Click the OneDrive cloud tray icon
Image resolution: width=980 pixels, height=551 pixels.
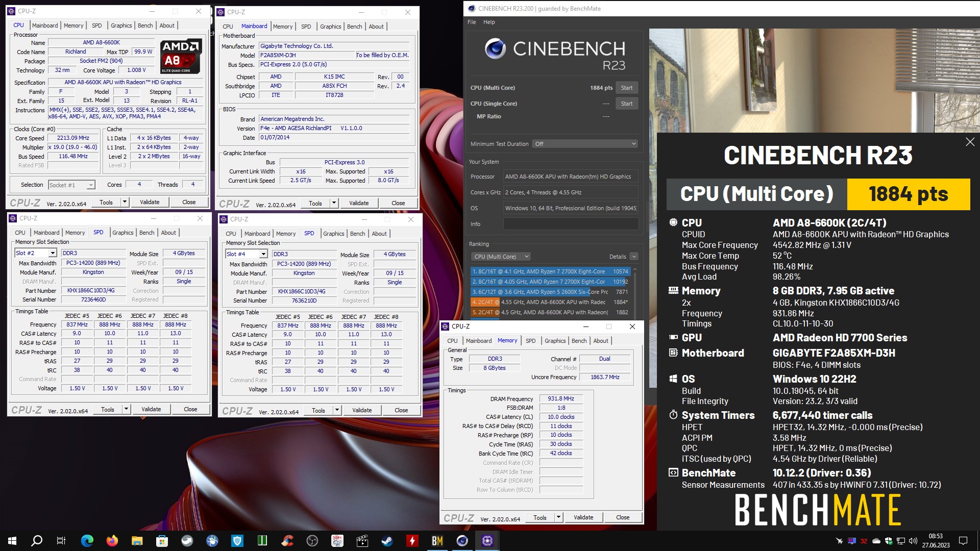[x=876, y=541]
